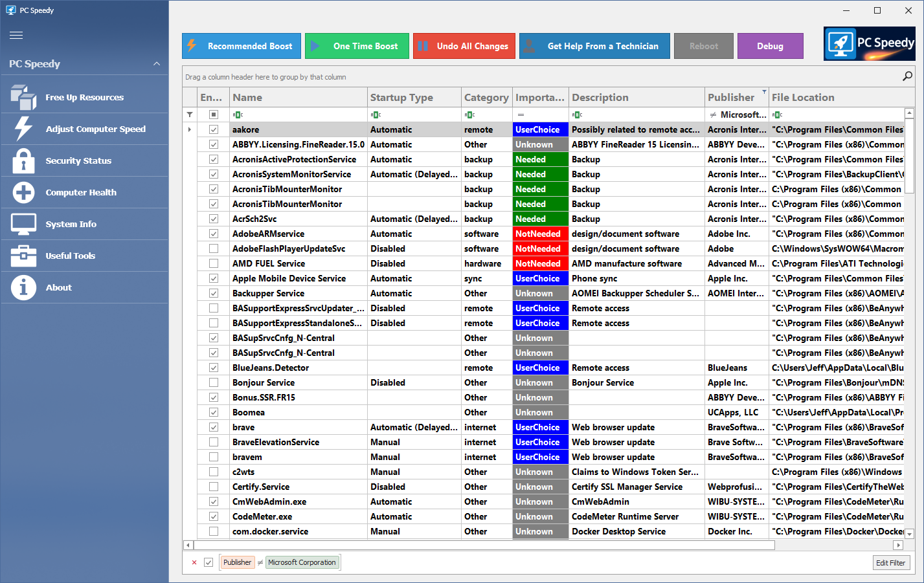924x583 pixels.
Task: Click the NotNeeded cell for AdobeARMservice
Action: click(541, 234)
